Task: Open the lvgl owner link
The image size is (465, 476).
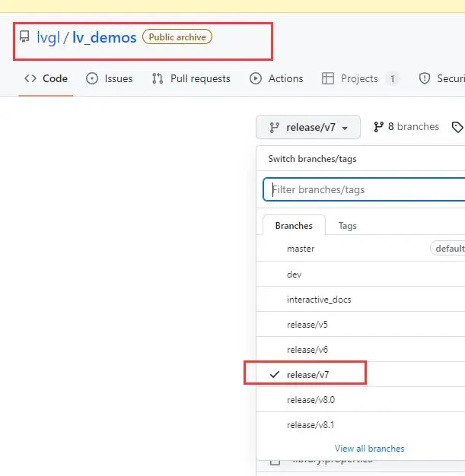Action: pyautogui.click(x=48, y=36)
